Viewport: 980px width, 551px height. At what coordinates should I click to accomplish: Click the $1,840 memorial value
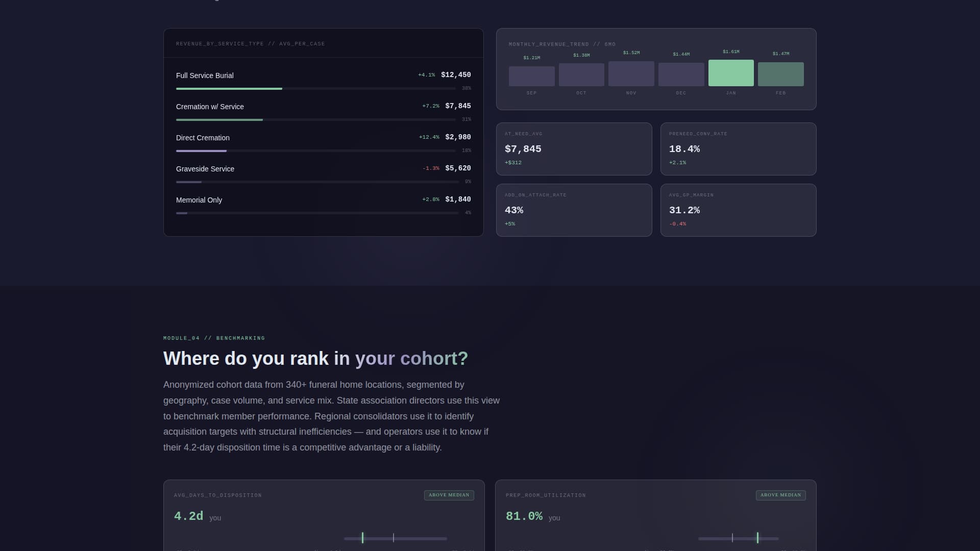tap(458, 199)
